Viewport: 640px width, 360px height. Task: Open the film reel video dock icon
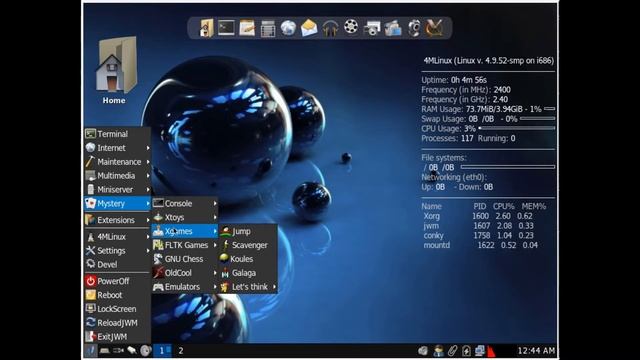click(x=351, y=27)
